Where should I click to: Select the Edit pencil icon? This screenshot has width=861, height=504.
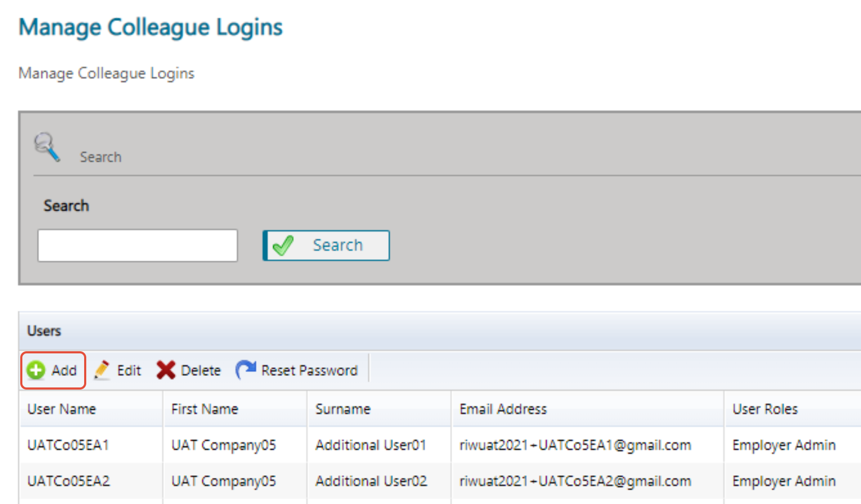click(102, 370)
